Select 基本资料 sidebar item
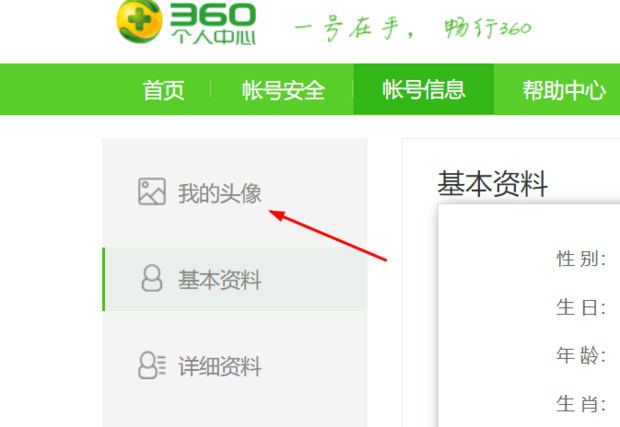The width and height of the screenshot is (620, 427). click(219, 280)
